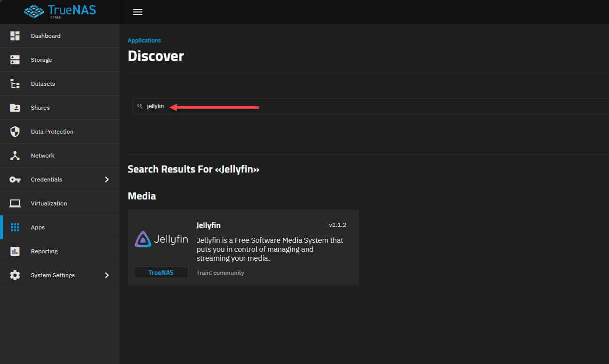Click the Data Protection shield icon
The width and height of the screenshot is (609, 364).
[15, 132]
